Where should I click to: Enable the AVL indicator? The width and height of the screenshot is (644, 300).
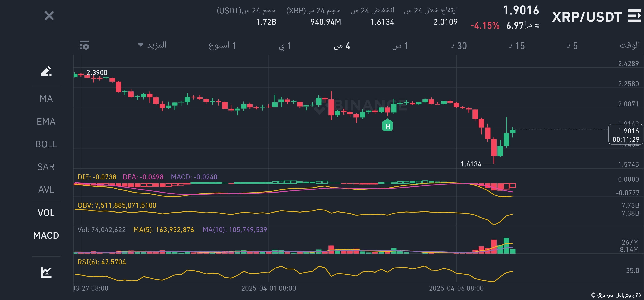coord(46,190)
